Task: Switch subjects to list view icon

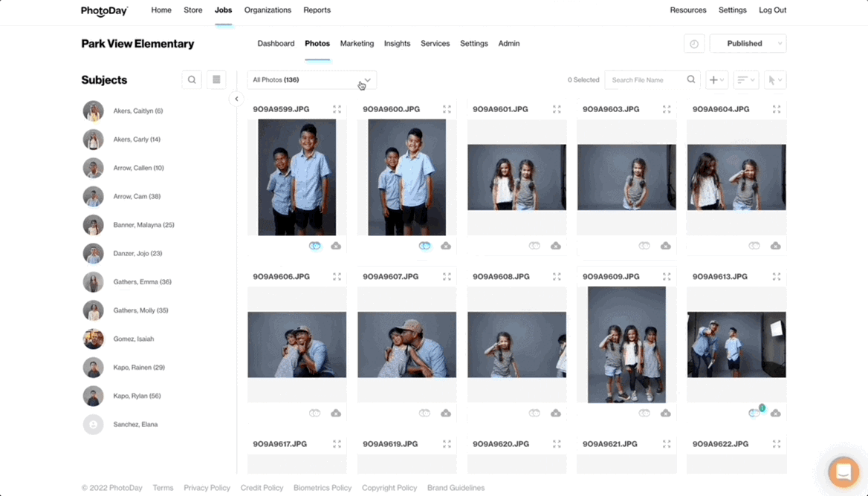Action: [216, 80]
